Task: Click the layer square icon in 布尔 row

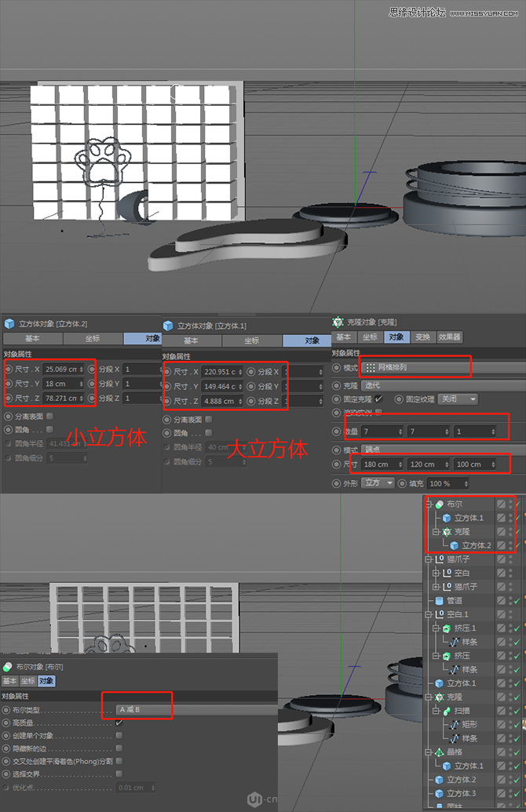Action: [501, 504]
